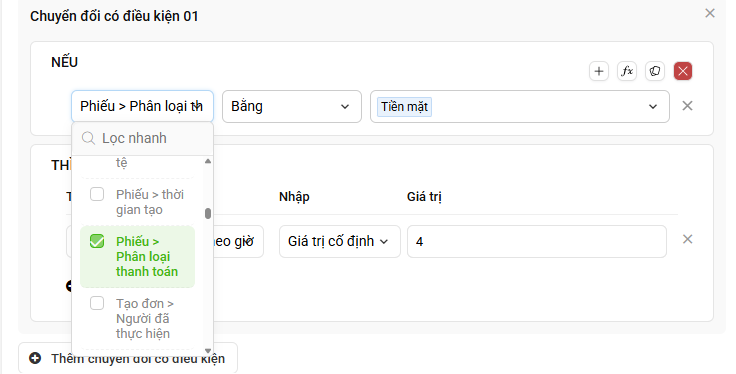Open the fx formula editor
This screenshot has height=374, width=736.
[x=627, y=71]
